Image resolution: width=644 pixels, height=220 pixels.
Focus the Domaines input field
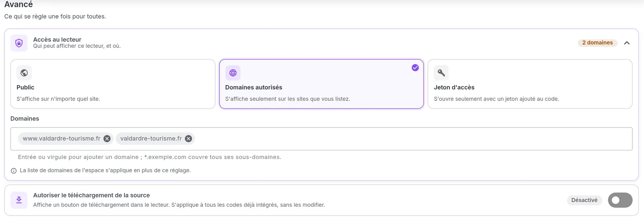click(321, 139)
